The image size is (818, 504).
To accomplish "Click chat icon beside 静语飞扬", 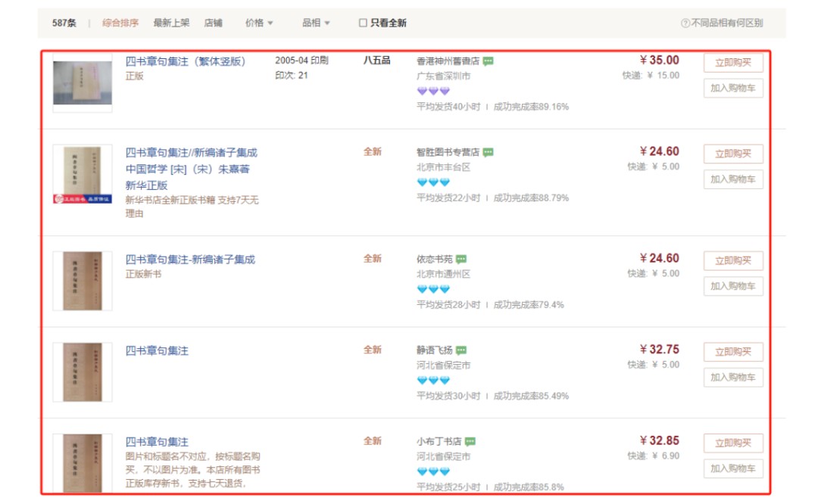I will pyautogui.click(x=461, y=350).
